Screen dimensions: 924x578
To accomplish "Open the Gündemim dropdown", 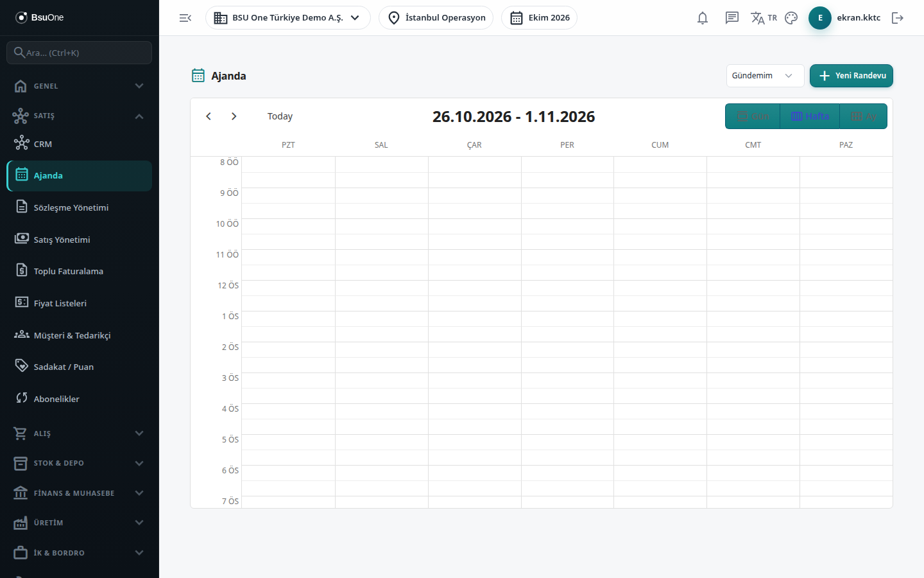I will coord(765,76).
